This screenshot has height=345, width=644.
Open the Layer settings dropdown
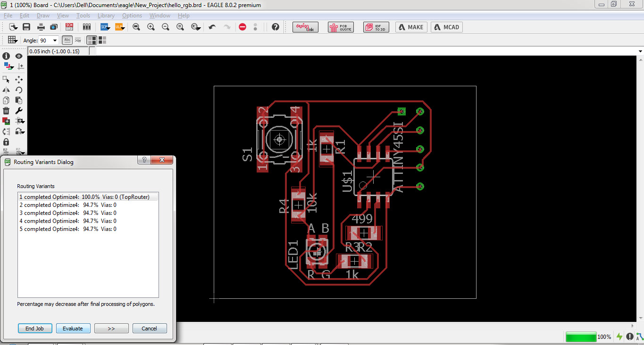[x=8, y=67]
